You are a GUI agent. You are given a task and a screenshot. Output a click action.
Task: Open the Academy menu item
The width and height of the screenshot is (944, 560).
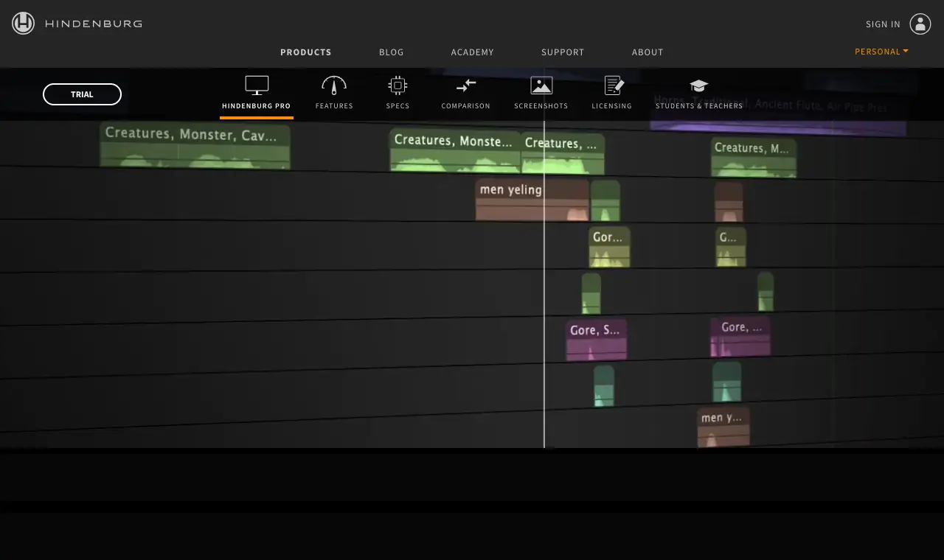coord(473,52)
